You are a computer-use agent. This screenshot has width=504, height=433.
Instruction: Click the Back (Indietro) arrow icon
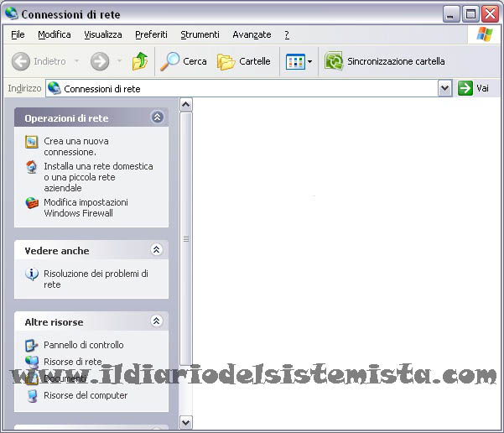pos(21,61)
